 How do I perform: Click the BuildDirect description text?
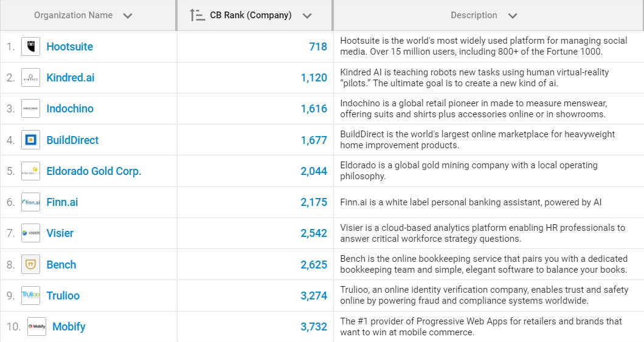(x=477, y=140)
